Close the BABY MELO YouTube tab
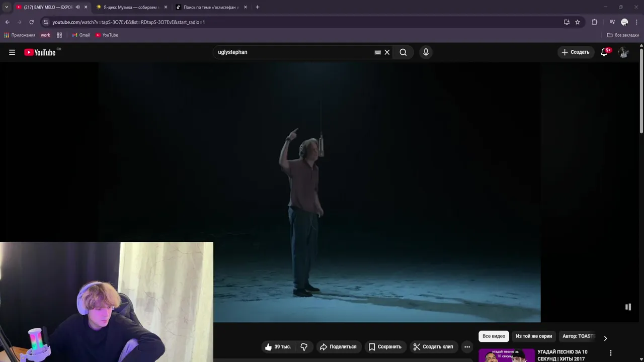Viewport: 644px width, 362px height. [x=86, y=7]
